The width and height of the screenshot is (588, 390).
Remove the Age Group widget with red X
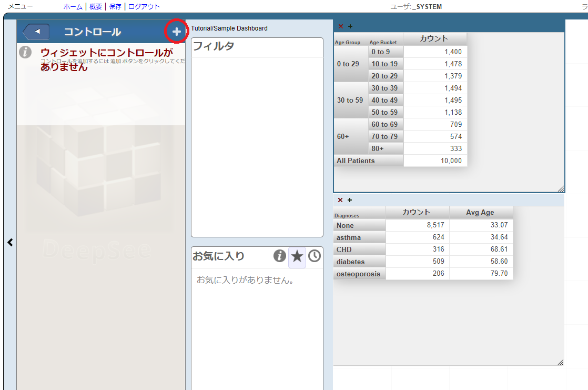(341, 26)
